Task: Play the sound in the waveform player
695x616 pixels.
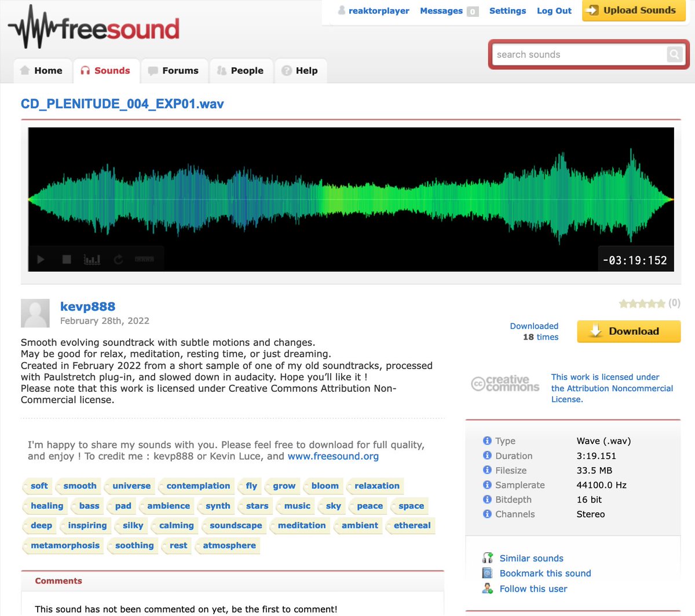Action: pos(41,260)
